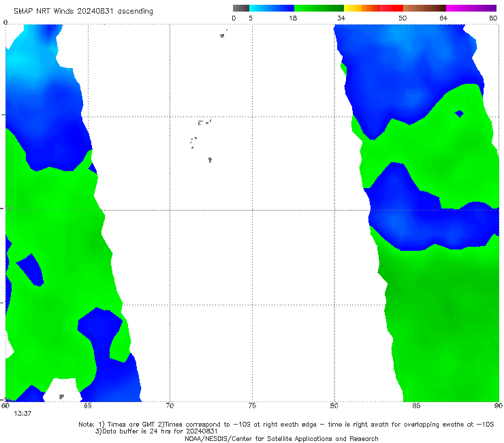Viewport: 504px width, 443px height.
Task: Click the swath time '13:37' label
Action: pyautogui.click(x=22, y=414)
